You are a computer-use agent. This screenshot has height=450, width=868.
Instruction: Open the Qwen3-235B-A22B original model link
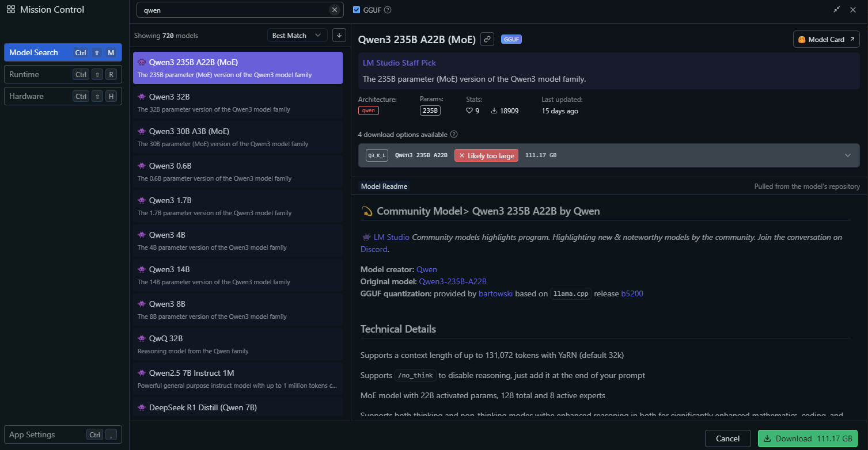pos(453,281)
